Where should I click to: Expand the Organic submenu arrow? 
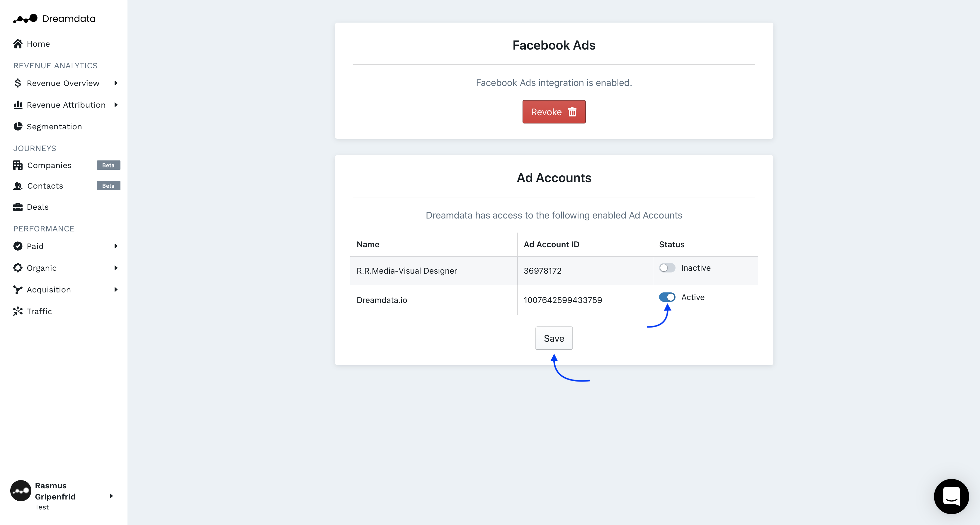coord(116,268)
